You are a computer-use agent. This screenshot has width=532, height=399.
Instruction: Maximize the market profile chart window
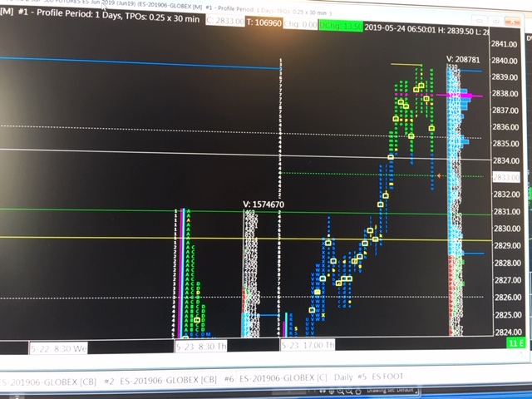click(495, 21)
